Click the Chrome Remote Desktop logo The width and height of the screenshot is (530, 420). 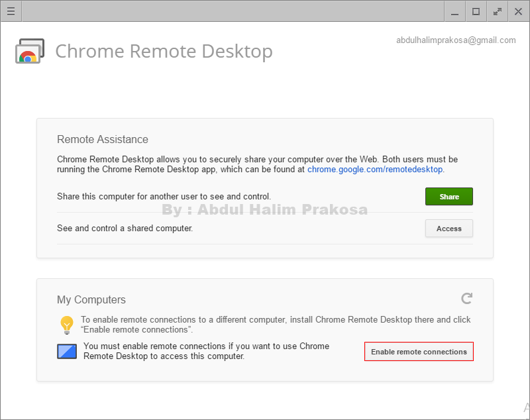tap(30, 51)
